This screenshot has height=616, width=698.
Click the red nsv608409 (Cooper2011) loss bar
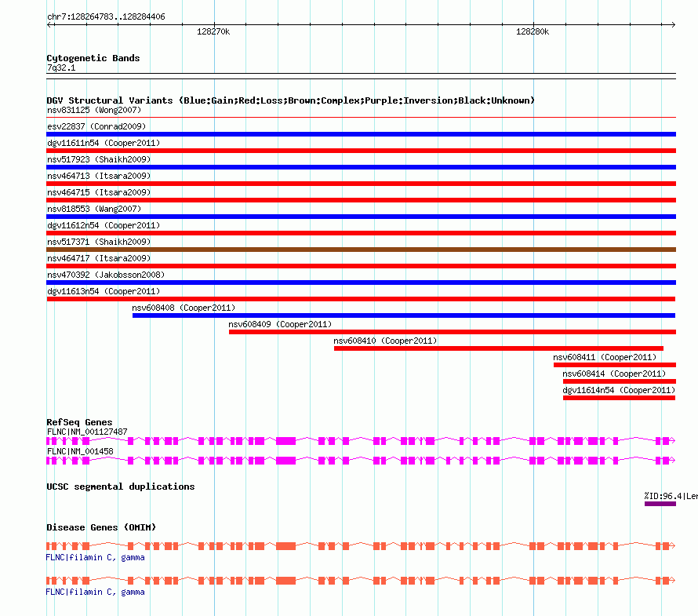[453, 332]
